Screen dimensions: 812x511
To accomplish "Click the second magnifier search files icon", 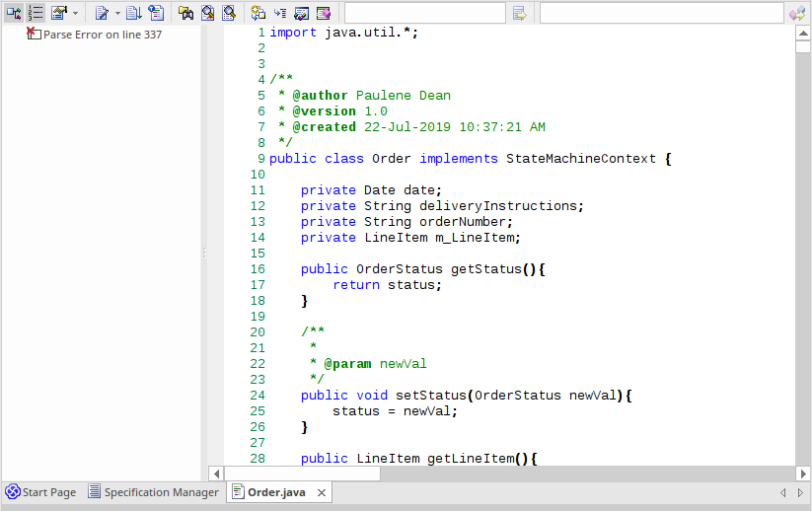I will tap(229, 13).
